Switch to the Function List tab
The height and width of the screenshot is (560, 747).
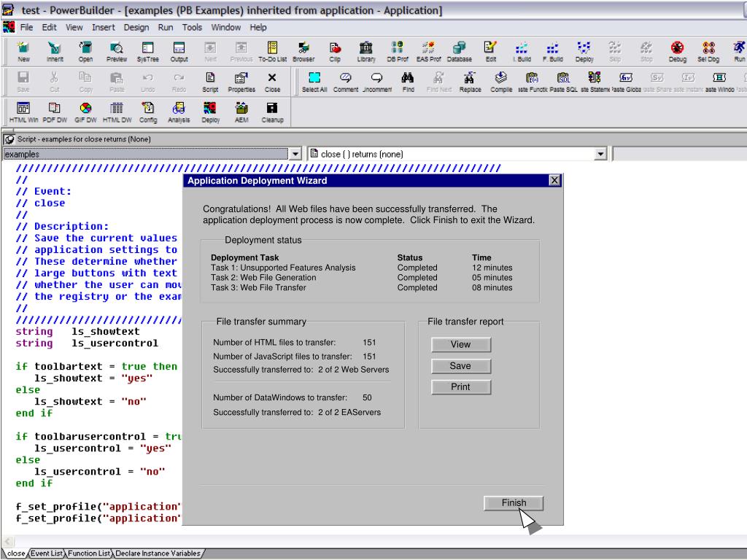point(89,553)
